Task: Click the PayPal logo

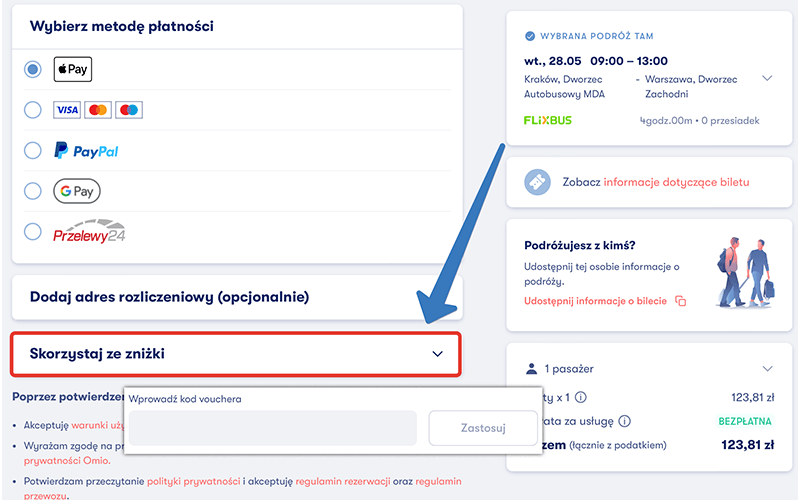Action: [86, 151]
